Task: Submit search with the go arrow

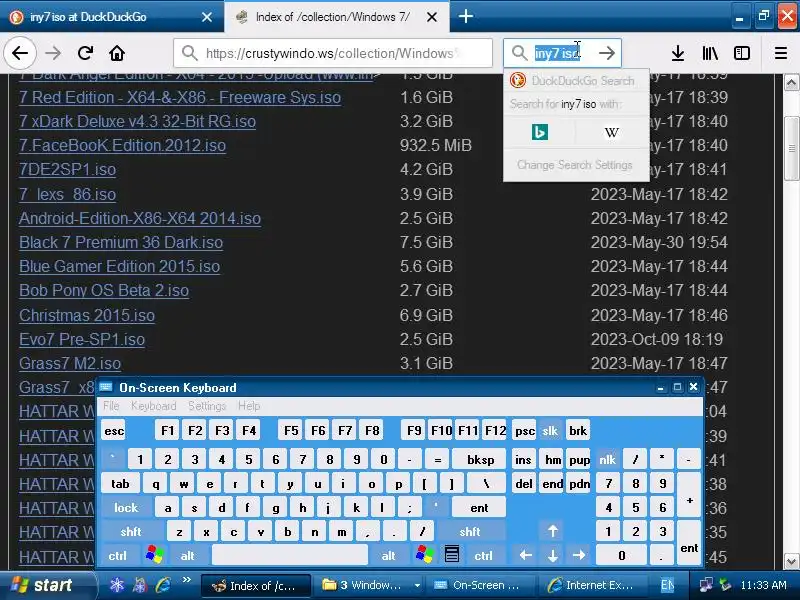Action: pyautogui.click(x=607, y=53)
